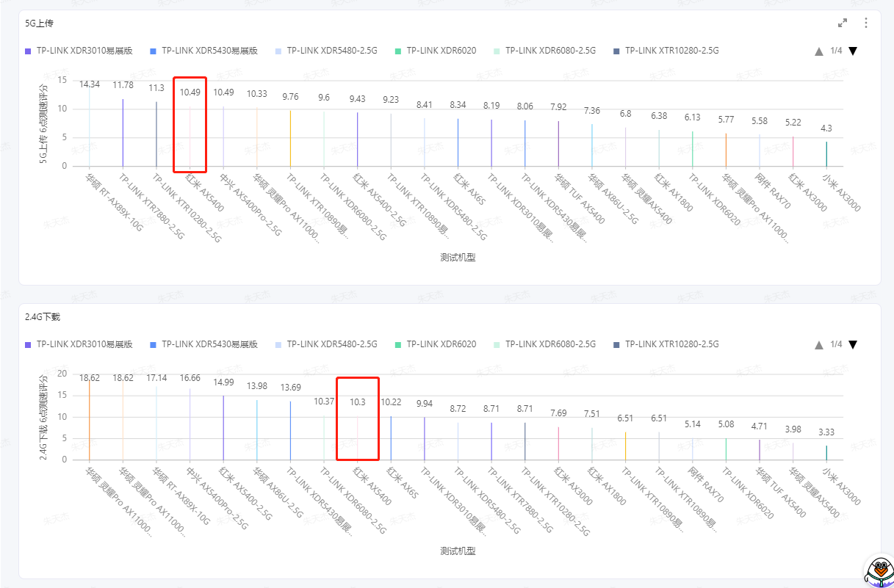The height and width of the screenshot is (588, 894).
Task: Click the 1/4 page indicator in 2.4G下载 legend
Action: click(836, 344)
